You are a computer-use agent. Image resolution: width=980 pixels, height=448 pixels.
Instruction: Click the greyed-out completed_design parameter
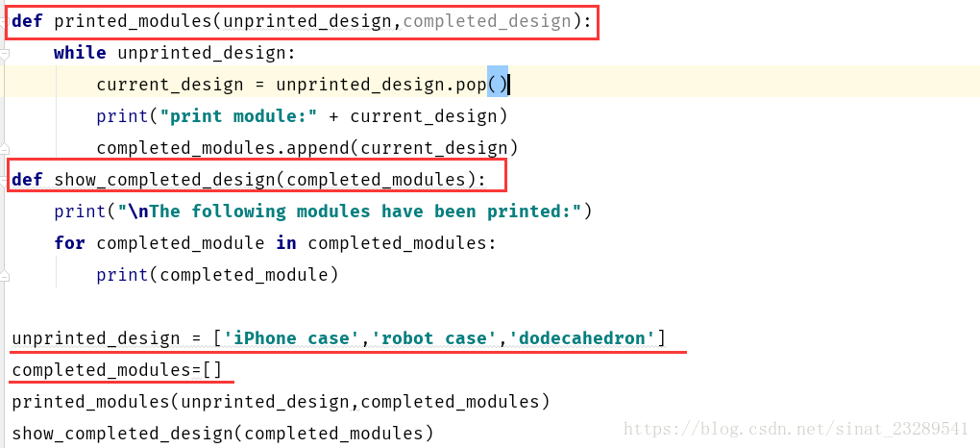point(487,21)
